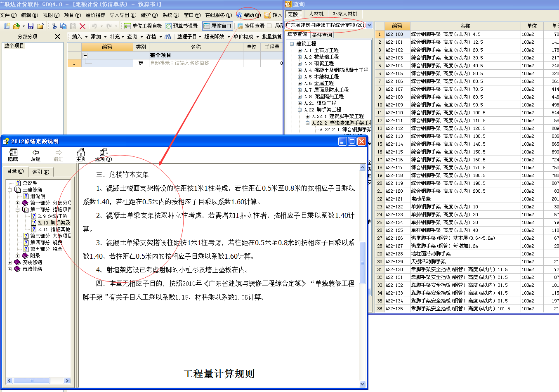Select R.11 措施其他 help topic
This screenshot has height=392, width=559.
click(54, 229)
